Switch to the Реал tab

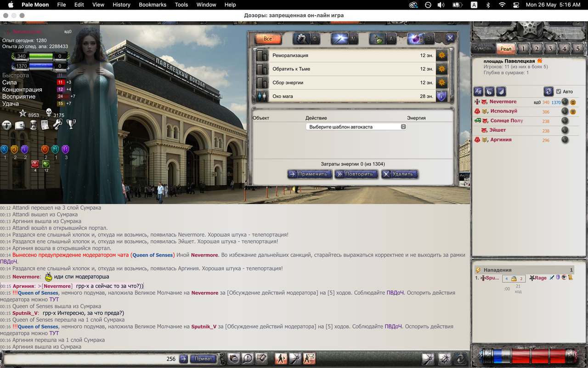506,48
